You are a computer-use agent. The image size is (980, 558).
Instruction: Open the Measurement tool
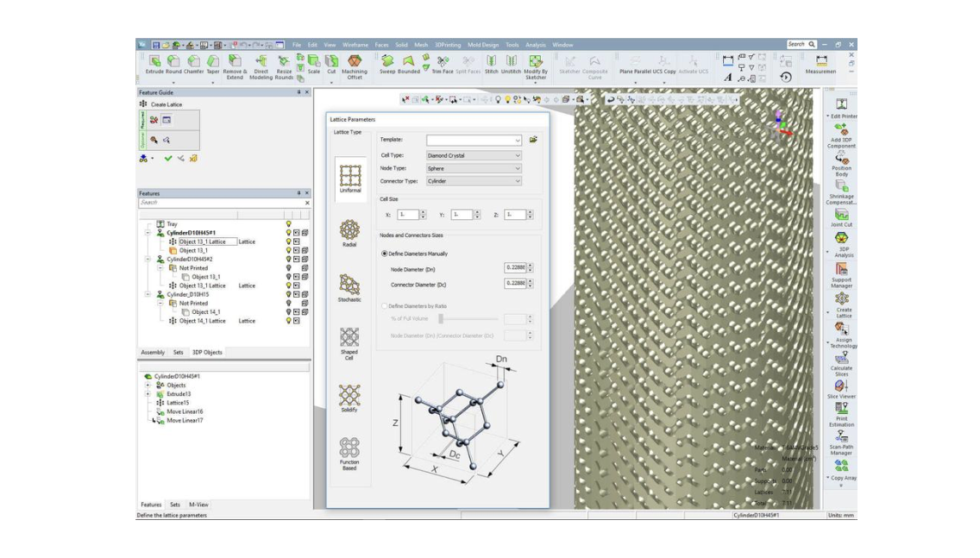pos(821,65)
